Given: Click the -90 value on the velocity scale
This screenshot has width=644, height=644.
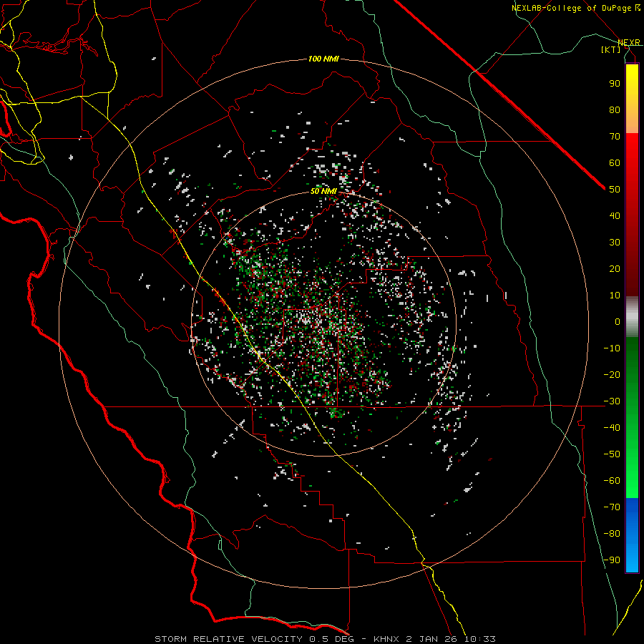Looking at the screenshot, I should (x=612, y=560).
